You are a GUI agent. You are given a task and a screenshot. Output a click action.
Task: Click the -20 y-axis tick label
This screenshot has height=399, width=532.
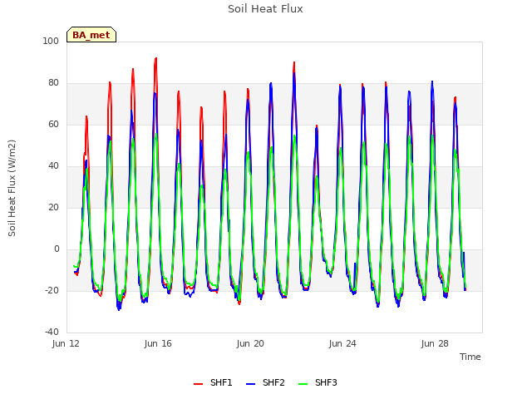(x=52, y=290)
